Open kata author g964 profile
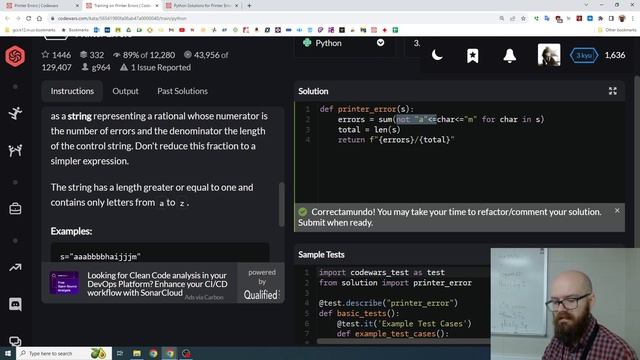This screenshot has height=360, width=640. tap(96, 68)
